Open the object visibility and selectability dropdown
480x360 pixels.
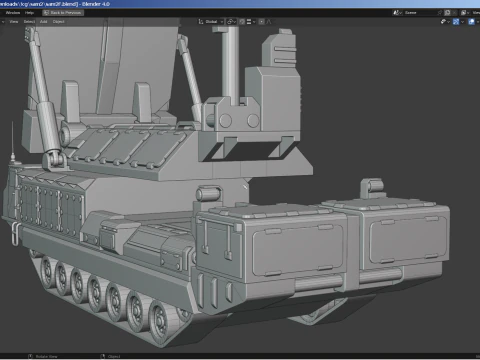click(445, 22)
